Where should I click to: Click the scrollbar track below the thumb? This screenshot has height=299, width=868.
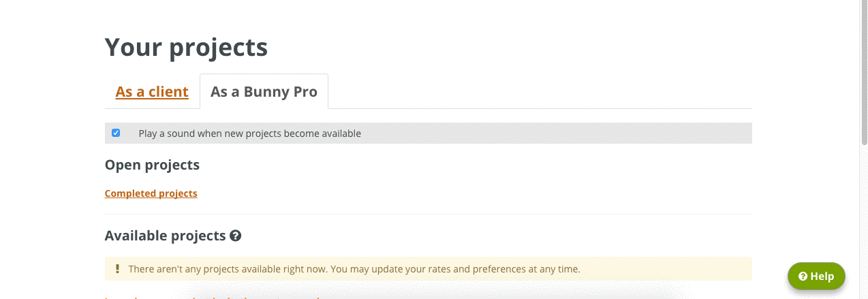tap(864, 225)
